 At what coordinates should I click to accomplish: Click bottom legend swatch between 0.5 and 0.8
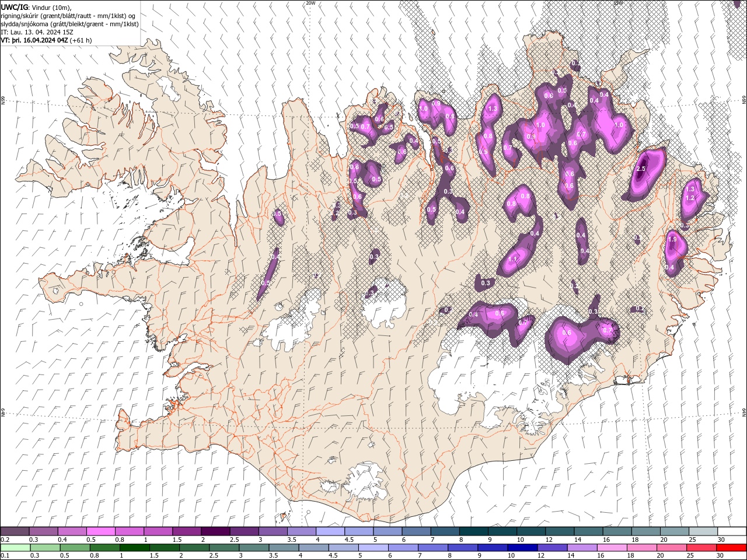click(x=75, y=548)
